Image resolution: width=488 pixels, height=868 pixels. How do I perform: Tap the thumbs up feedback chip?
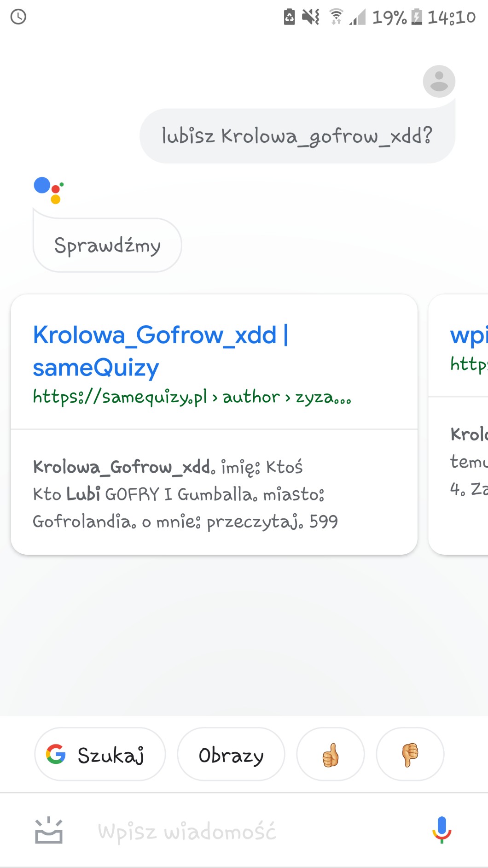(331, 755)
